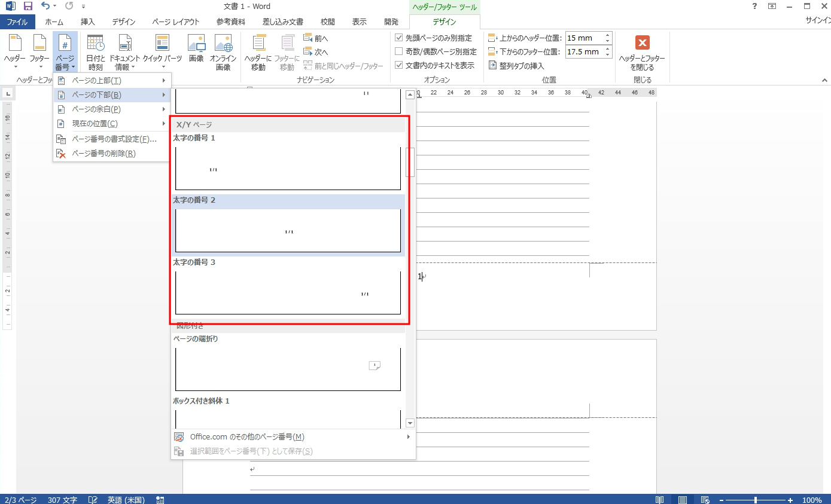Switch to 参考資料 tab
Viewport: 831px width, 504px height.
231,22
